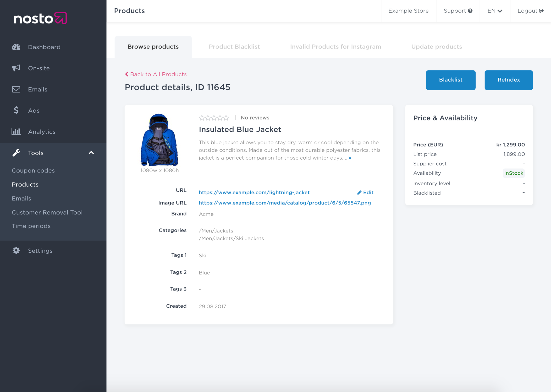The image size is (551, 392).
Task: Edit the product URL
Action: pyautogui.click(x=365, y=193)
